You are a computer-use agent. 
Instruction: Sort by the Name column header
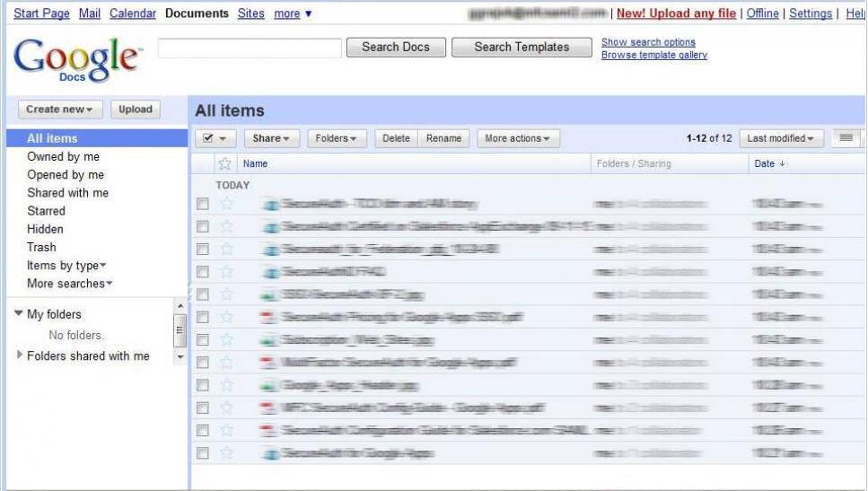click(x=255, y=164)
